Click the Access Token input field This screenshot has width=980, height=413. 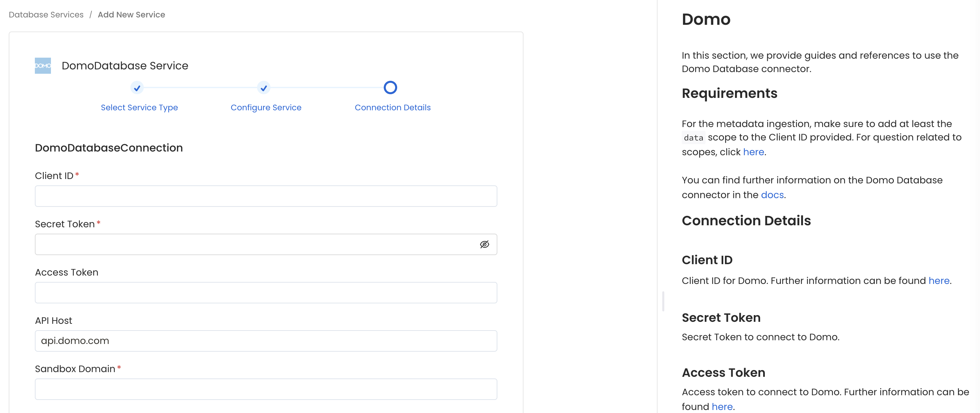click(x=265, y=292)
